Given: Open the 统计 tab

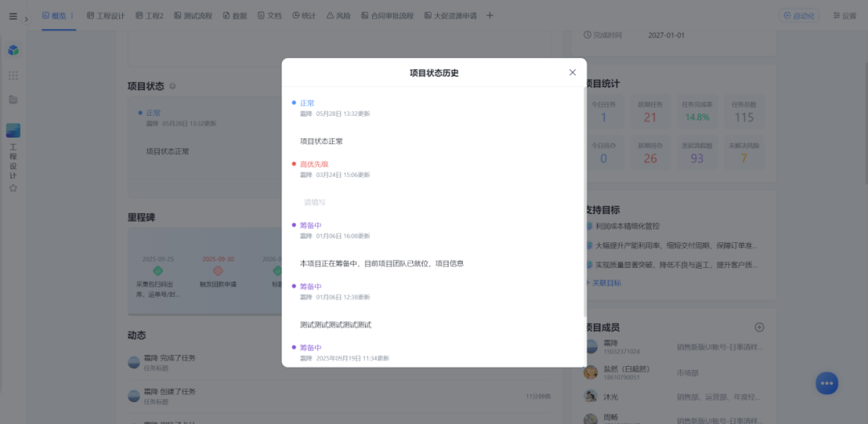Looking at the screenshot, I should coord(304,15).
